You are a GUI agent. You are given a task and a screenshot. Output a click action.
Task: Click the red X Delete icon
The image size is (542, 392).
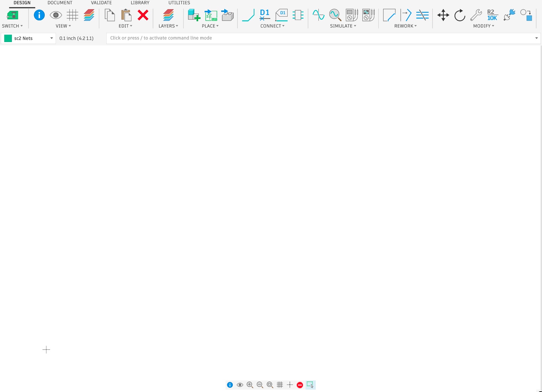[143, 15]
